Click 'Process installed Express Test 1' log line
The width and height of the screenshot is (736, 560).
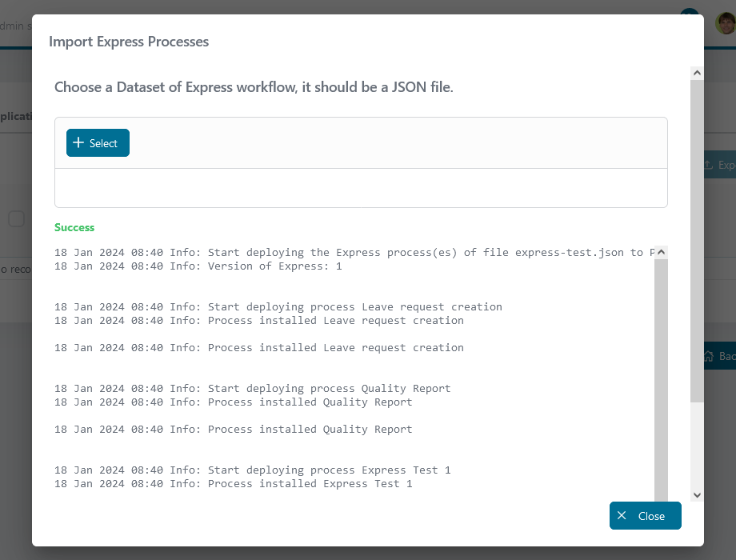point(234,484)
